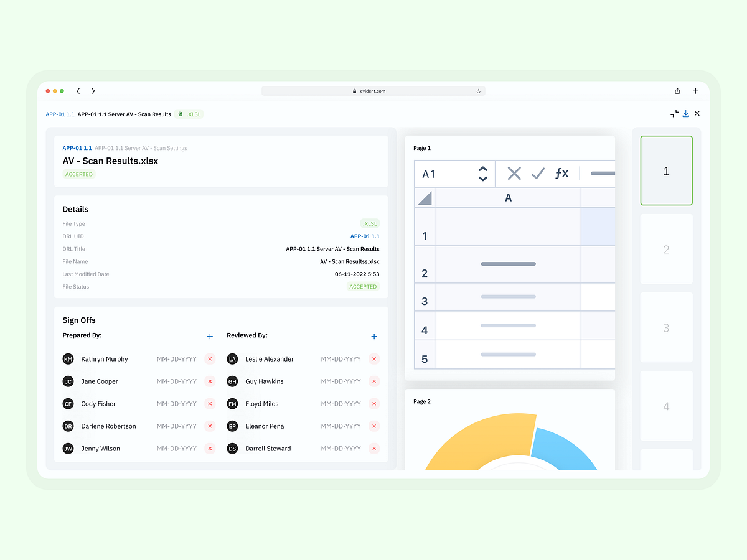Viewport: 747px width, 560px height.
Task: Open the A1 cell name box stepper
Action: pos(483,173)
